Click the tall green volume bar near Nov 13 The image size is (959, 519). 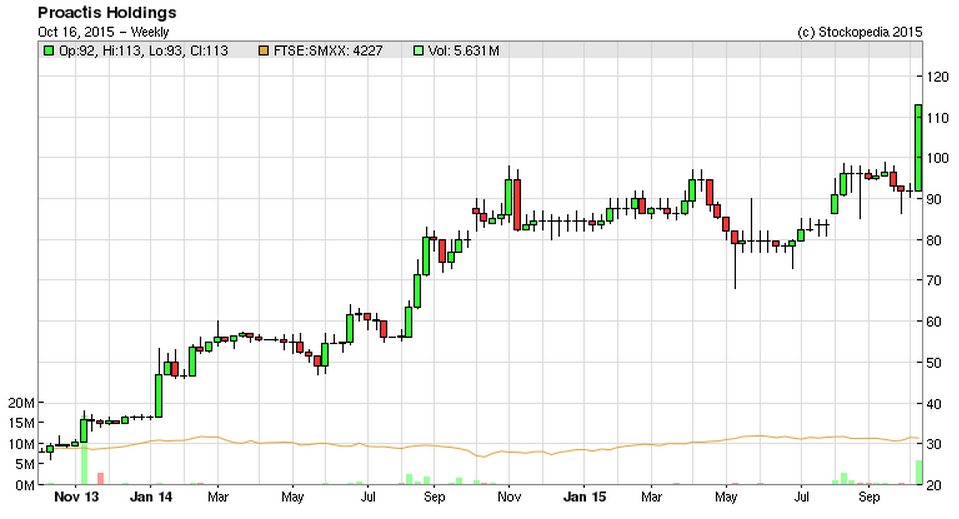point(84,464)
